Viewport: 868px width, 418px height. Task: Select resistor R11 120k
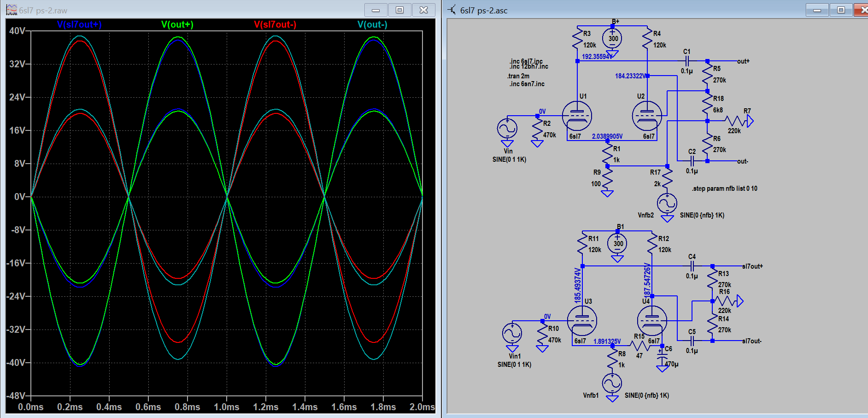[x=582, y=244]
